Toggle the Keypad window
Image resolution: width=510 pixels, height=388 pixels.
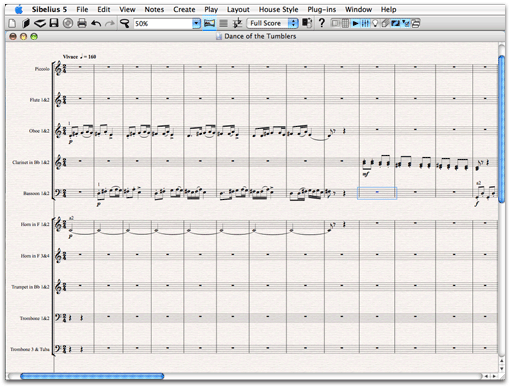tap(345, 23)
